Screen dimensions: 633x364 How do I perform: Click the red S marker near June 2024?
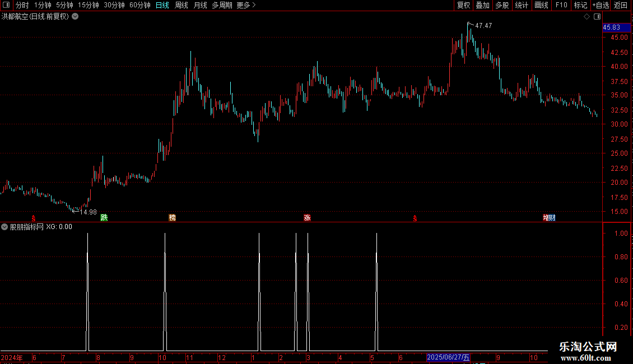coord(34,218)
